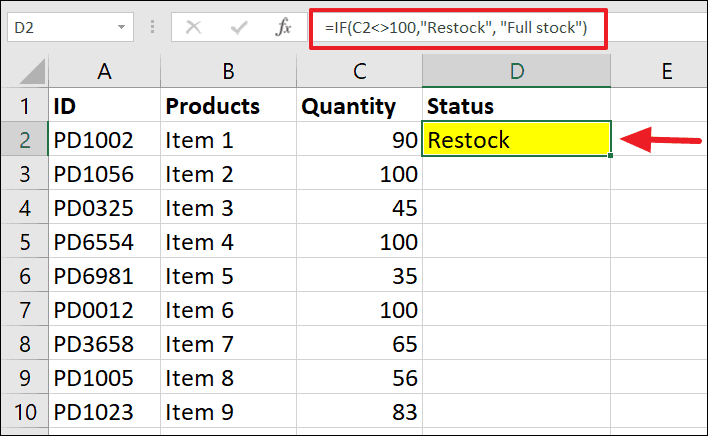Click the cell containing PD6981

pyautogui.click(x=103, y=276)
